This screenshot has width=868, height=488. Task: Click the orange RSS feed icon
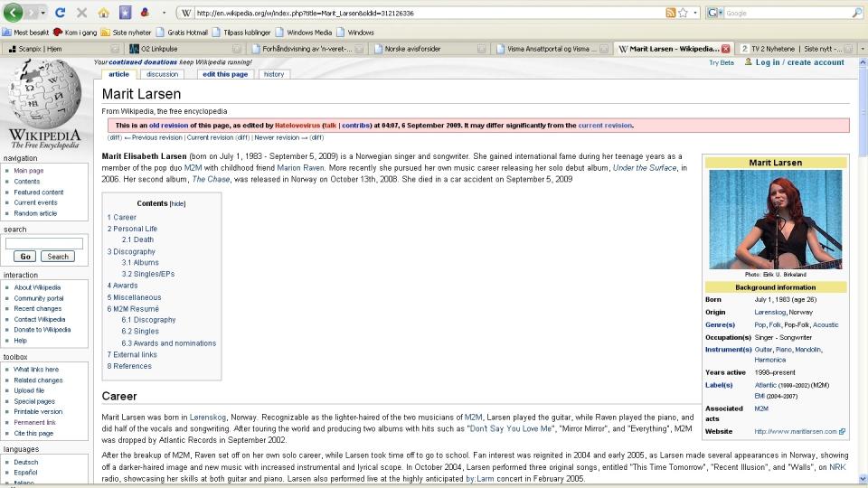click(670, 13)
